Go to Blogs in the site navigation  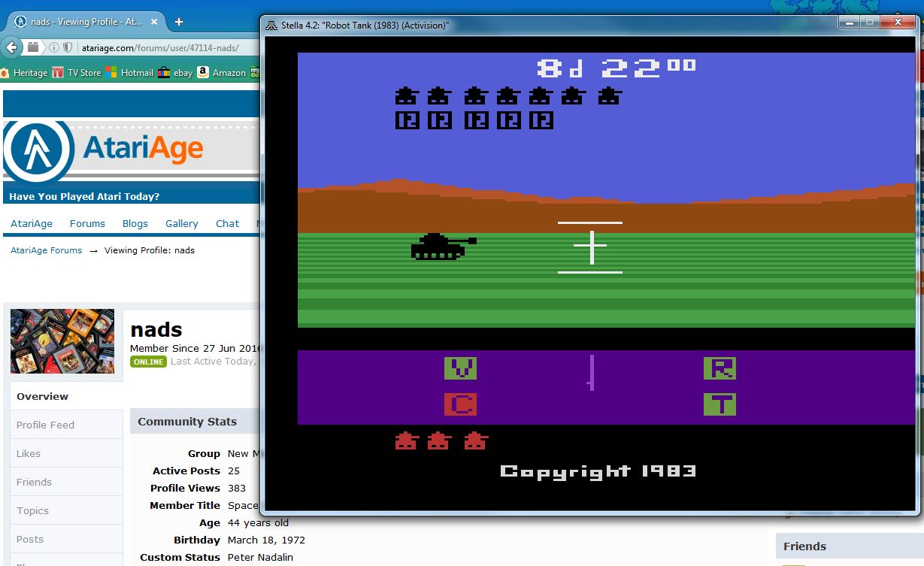(x=135, y=223)
